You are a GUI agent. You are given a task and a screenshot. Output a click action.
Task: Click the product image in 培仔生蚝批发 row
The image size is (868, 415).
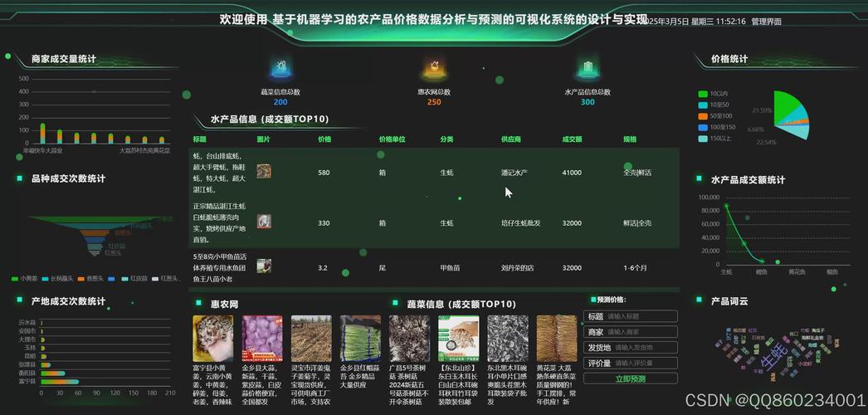tap(264, 222)
